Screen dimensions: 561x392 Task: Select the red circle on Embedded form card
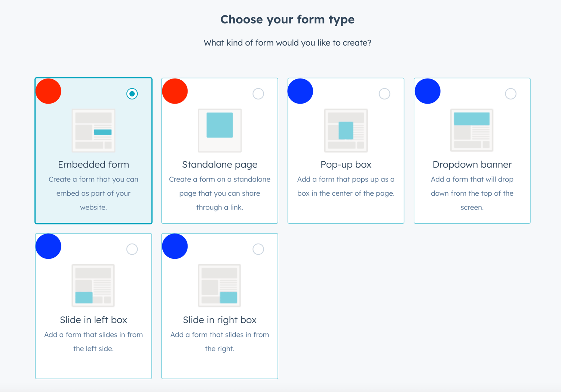(x=48, y=91)
